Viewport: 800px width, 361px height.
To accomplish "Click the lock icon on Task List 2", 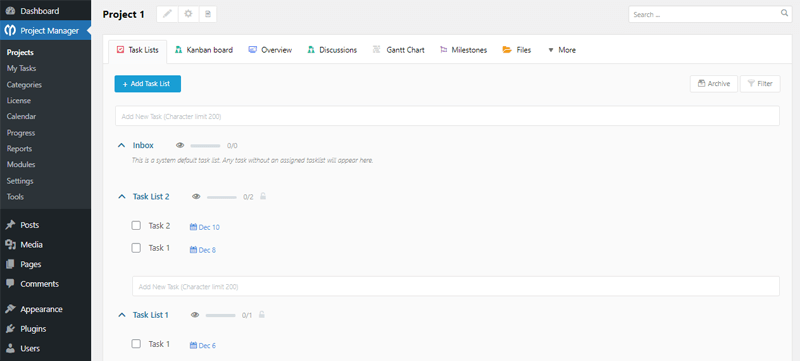I will [x=263, y=196].
